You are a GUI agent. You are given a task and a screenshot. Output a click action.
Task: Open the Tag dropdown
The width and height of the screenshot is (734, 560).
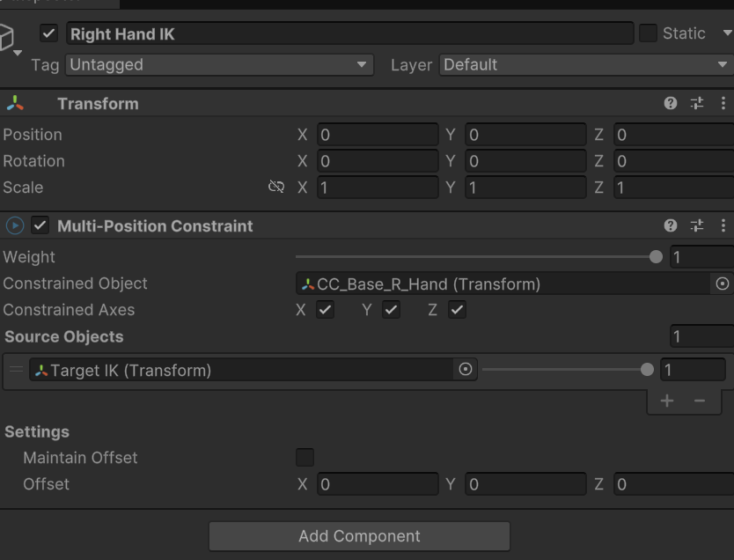220,64
